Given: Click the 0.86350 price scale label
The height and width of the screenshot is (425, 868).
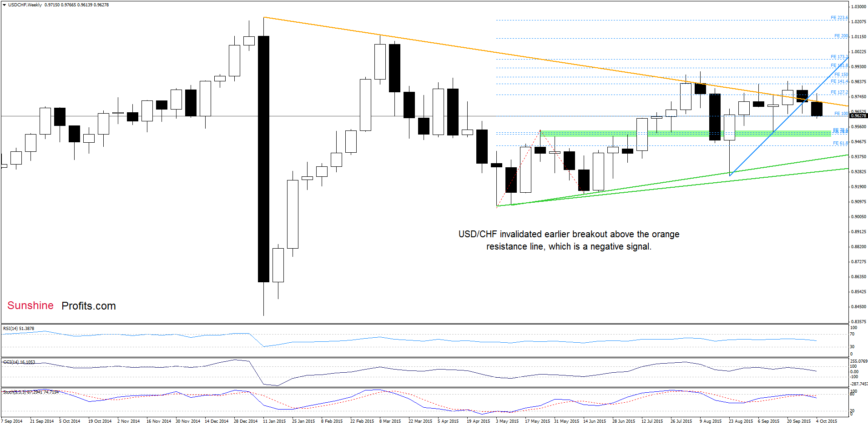Looking at the screenshot, I should click(x=858, y=277).
